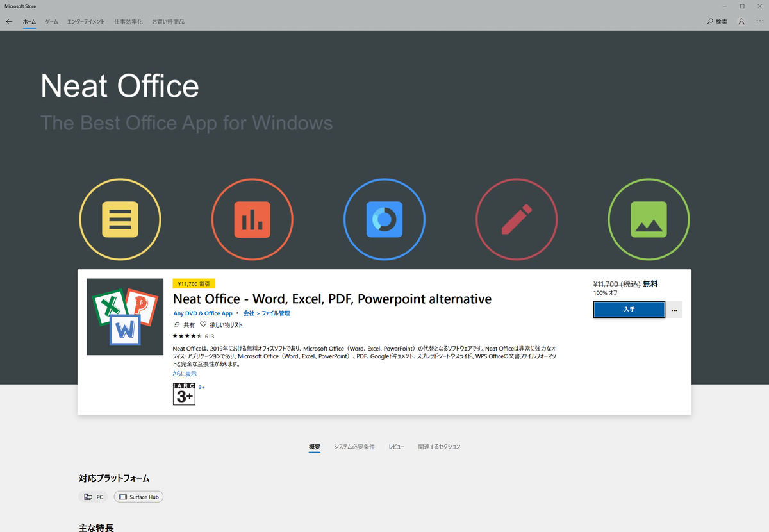The image size is (769, 532).
Task: Close the Microsoft Store window
Action: [760, 6]
